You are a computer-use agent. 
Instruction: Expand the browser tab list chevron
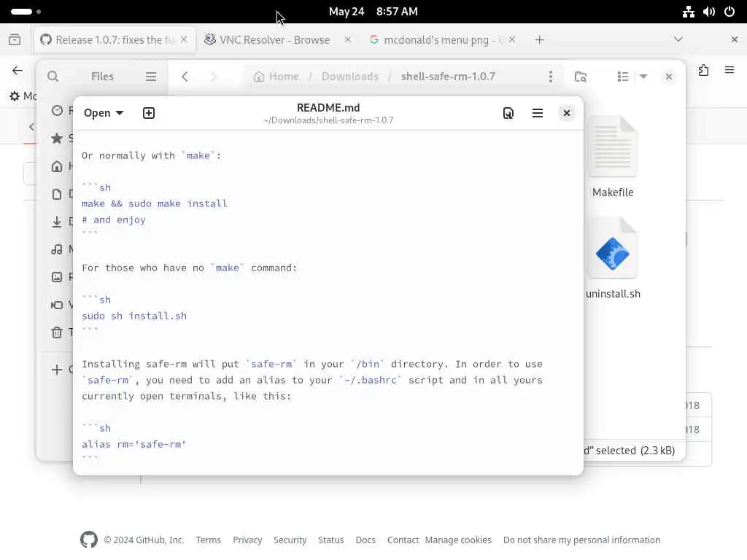click(678, 39)
